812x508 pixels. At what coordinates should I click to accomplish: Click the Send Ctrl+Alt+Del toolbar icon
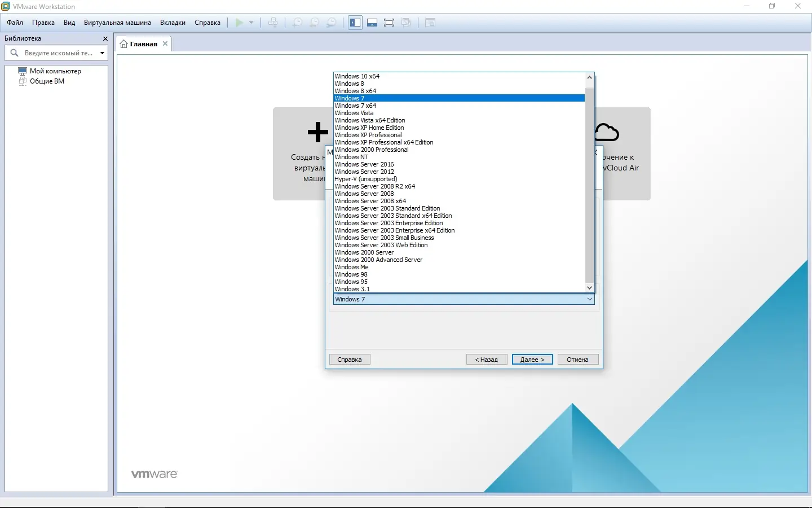click(273, 23)
